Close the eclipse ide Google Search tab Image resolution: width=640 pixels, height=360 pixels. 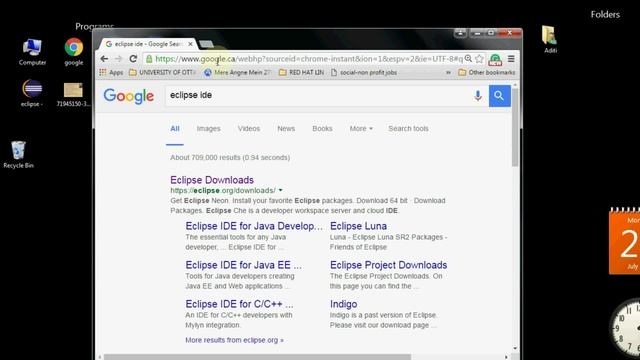190,44
